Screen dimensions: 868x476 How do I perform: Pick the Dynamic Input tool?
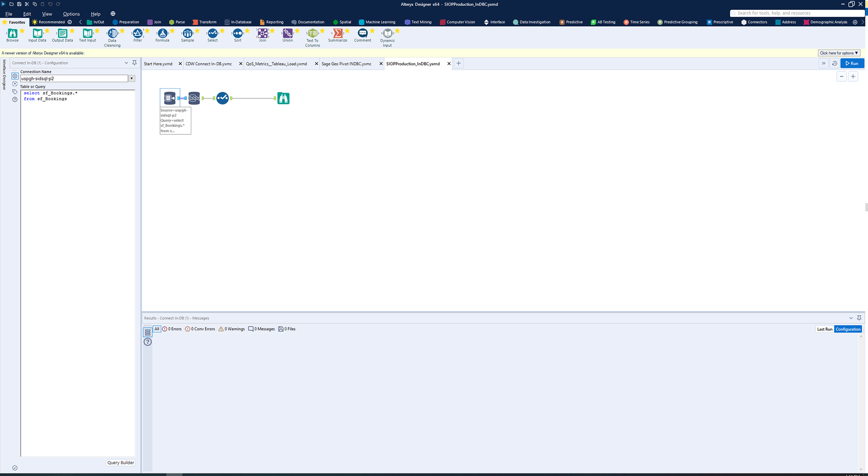click(x=387, y=38)
